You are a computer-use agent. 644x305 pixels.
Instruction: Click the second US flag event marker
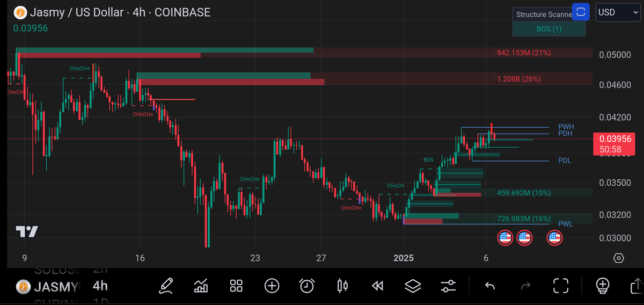(524, 237)
